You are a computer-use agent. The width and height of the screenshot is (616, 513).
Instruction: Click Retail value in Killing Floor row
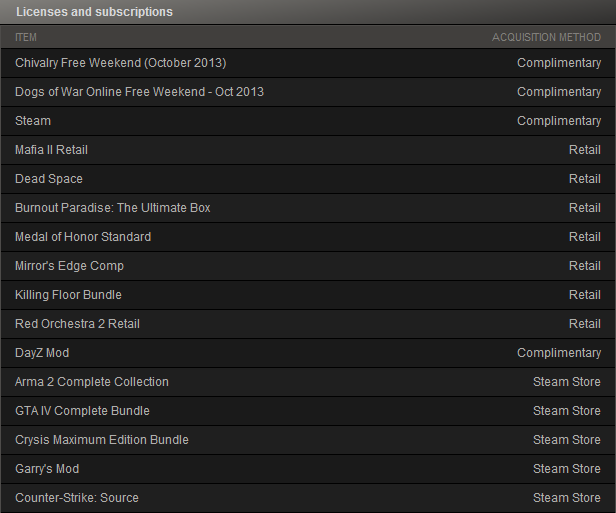coord(585,295)
